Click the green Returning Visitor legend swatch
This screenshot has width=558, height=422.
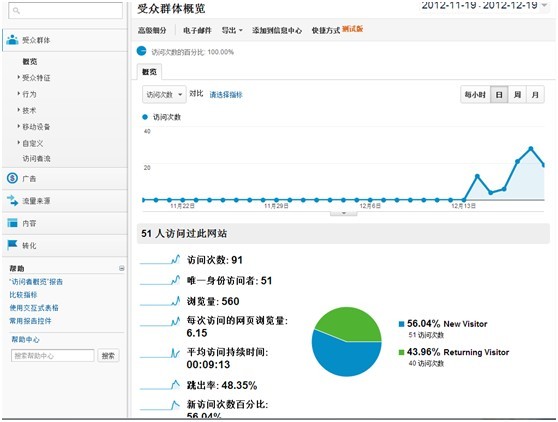[x=401, y=352]
